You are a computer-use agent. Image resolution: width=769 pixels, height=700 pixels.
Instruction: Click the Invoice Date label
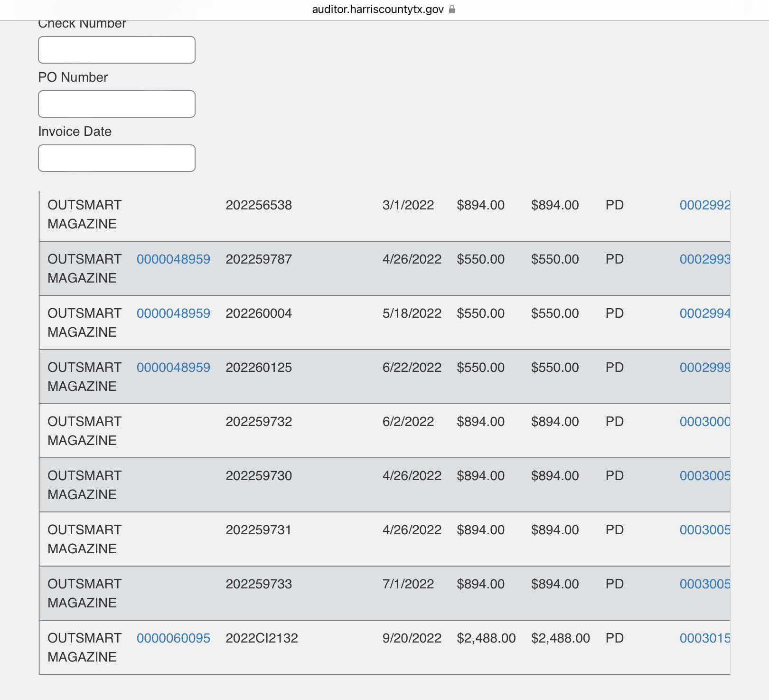tap(75, 132)
